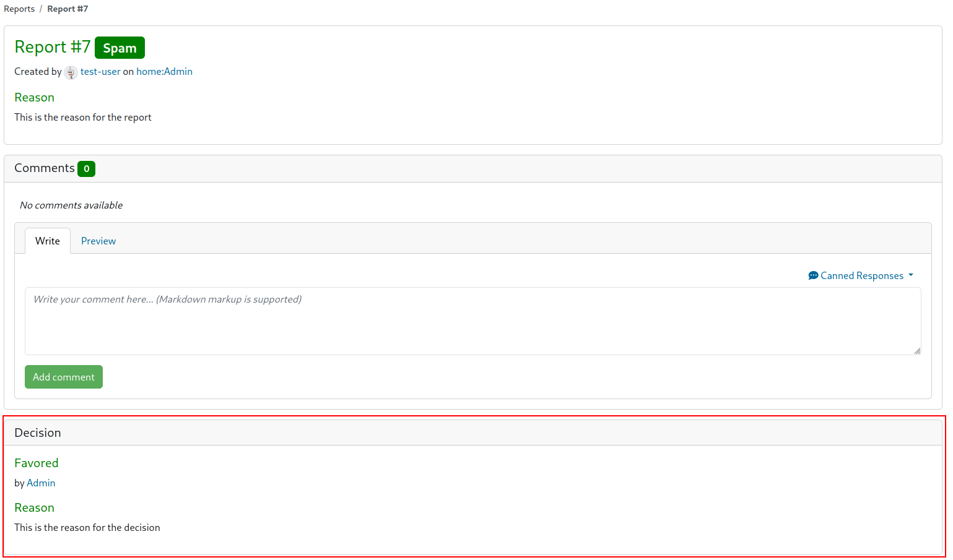This screenshot has height=560, width=953.
Task: Click the Spam category badge
Action: click(119, 48)
